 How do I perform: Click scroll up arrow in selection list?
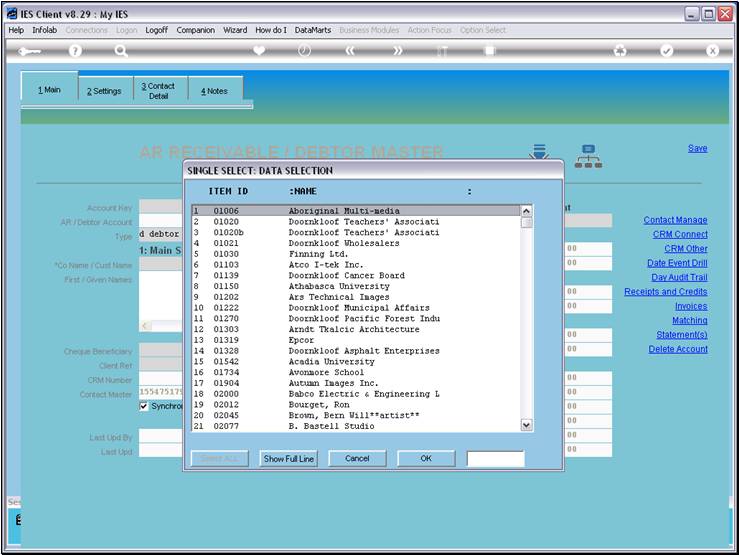click(526, 211)
